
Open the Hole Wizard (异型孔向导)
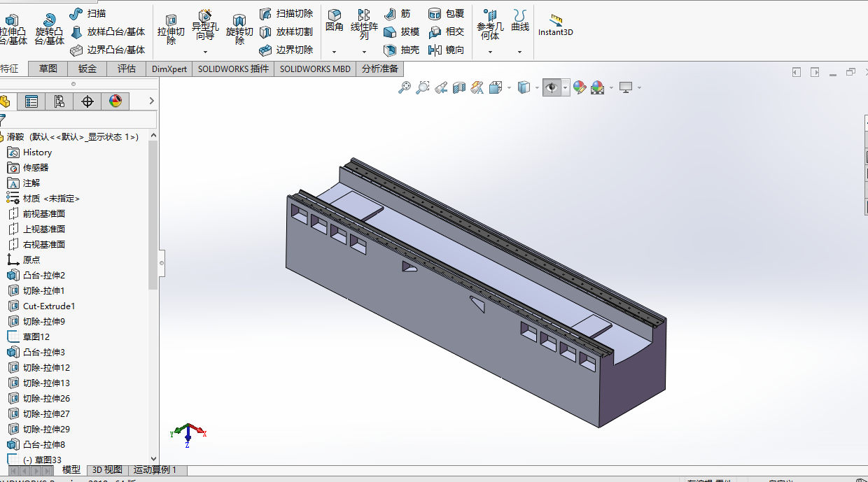point(205,27)
